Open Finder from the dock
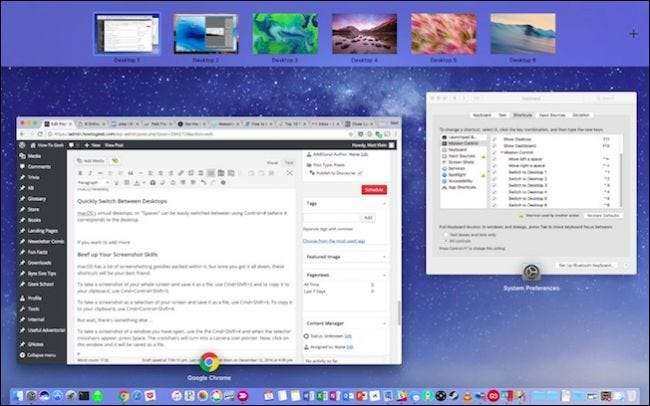The height and width of the screenshot is (406, 650). [18, 396]
